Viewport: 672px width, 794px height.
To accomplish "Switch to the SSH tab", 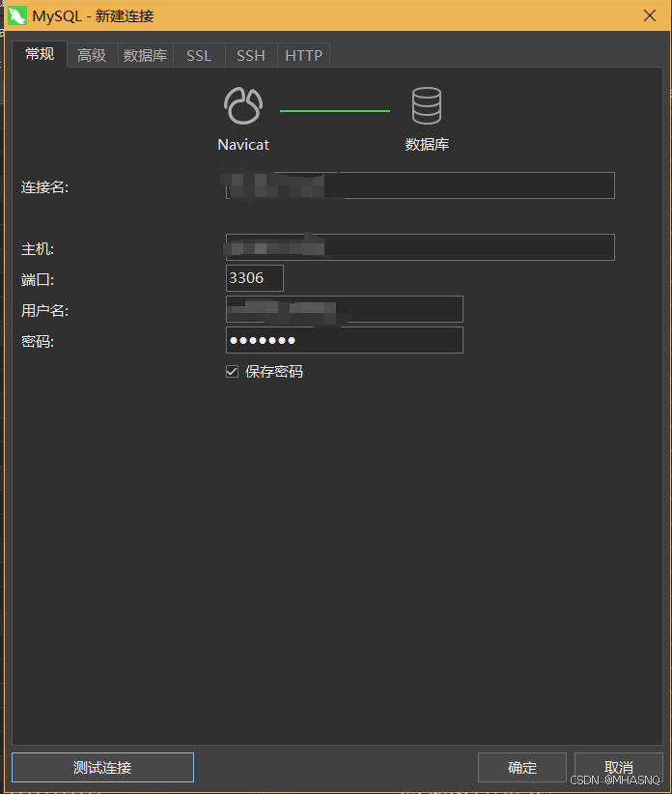I will click(251, 55).
